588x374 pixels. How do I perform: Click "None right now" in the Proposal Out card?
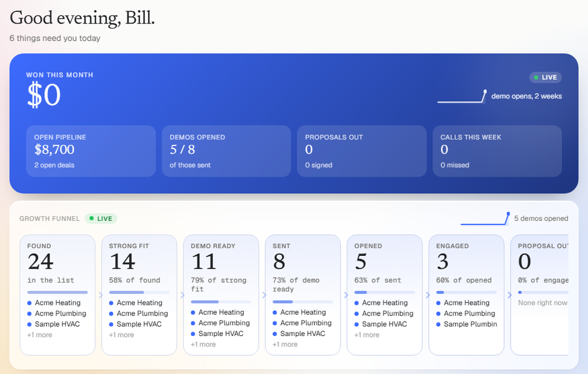pos(543,303)
